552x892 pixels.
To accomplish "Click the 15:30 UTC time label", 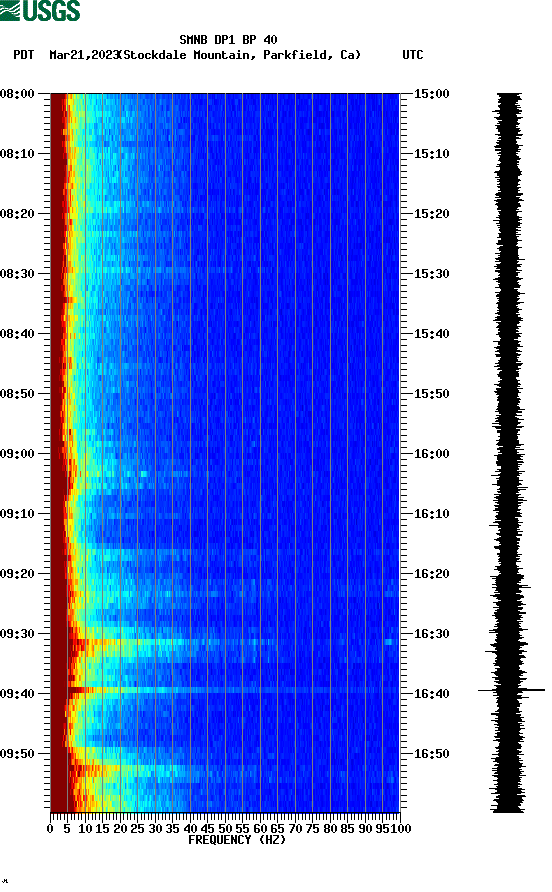I will 431,274.
